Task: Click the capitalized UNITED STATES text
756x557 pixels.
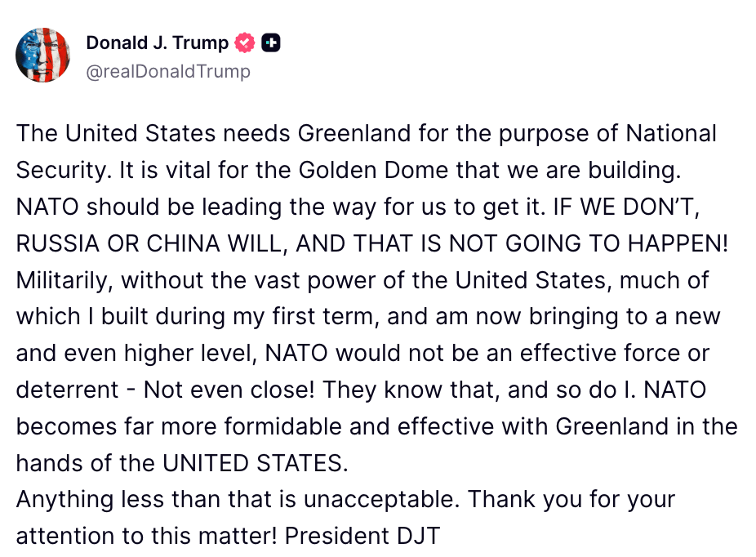Action: coord(255,463)
